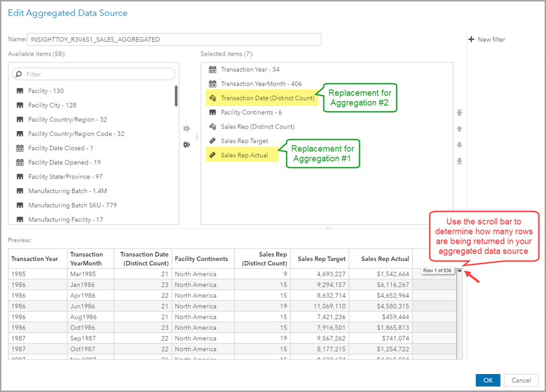Click the search magnifier in Filter box
Screen dimensions: 546x392
coord(19,74)
